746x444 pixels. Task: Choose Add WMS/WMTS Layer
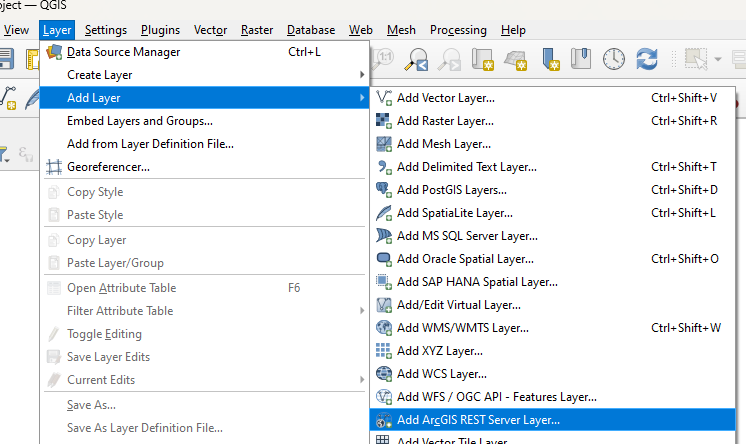coord(462,328)
